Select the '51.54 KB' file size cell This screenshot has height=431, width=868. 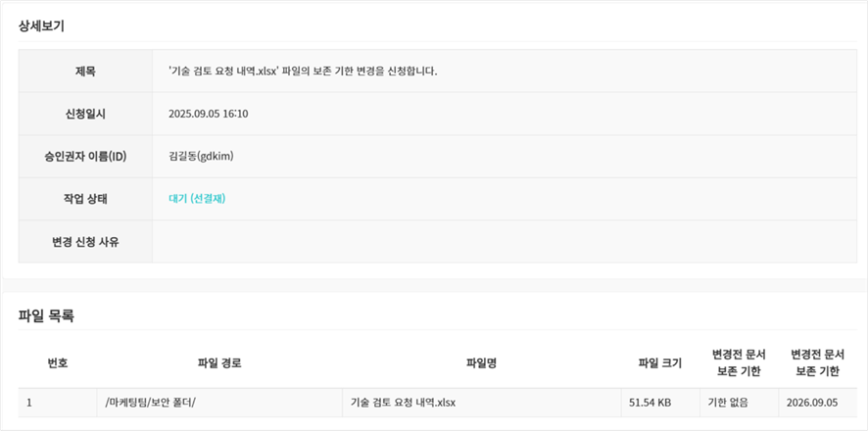click(650, 402)
